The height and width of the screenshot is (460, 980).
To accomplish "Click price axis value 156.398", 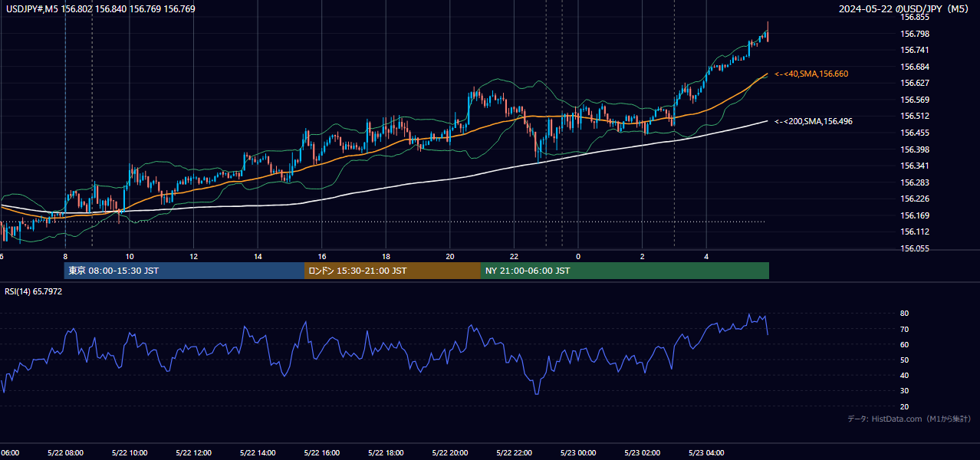I will [915, 149].
